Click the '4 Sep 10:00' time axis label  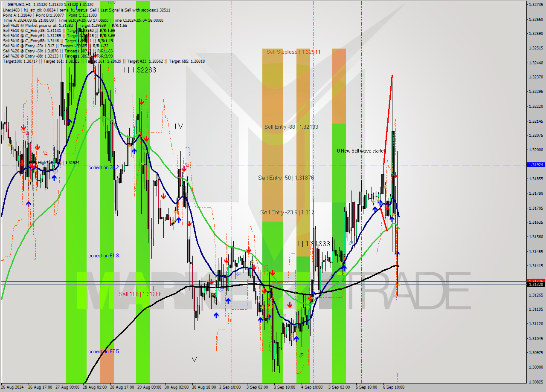[312, 387]
